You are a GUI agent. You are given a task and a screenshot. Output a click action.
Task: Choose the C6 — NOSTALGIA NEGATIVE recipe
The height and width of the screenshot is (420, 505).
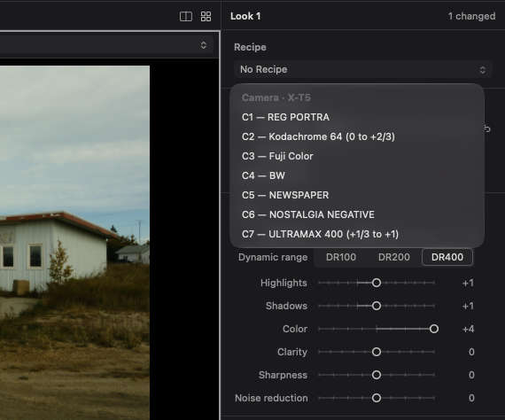tap(357, 214)
